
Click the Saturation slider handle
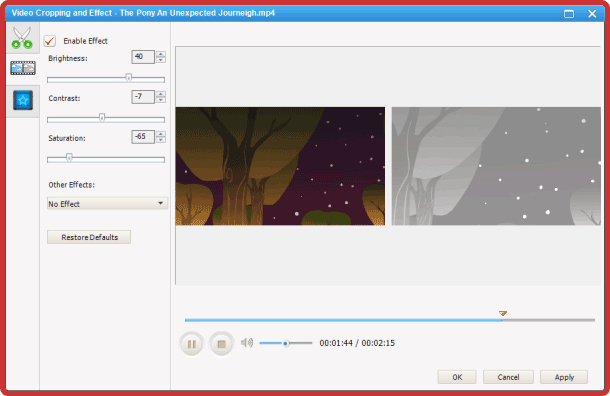point(69,158)
